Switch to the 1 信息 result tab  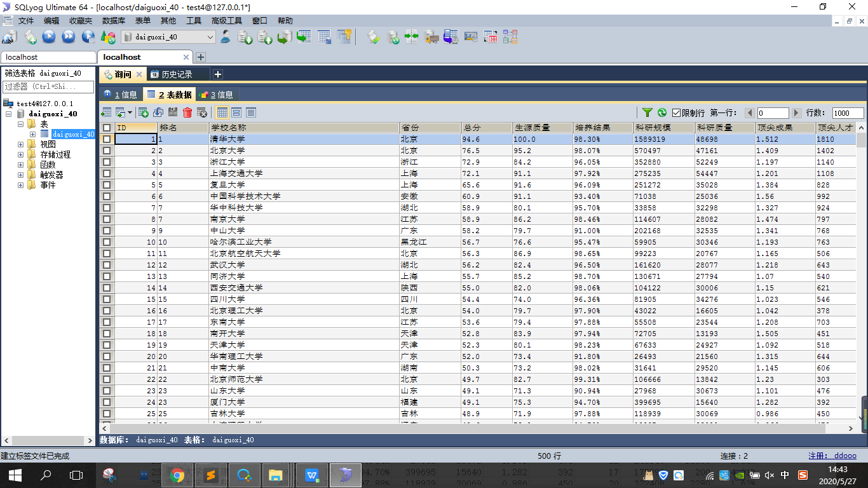pyautogui.click(x=121, y=95)
